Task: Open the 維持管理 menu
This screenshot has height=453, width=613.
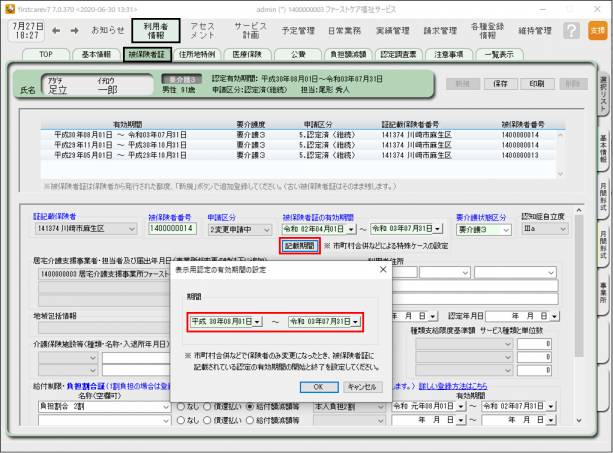Action: pyautogui.click(x=535, y=30)
